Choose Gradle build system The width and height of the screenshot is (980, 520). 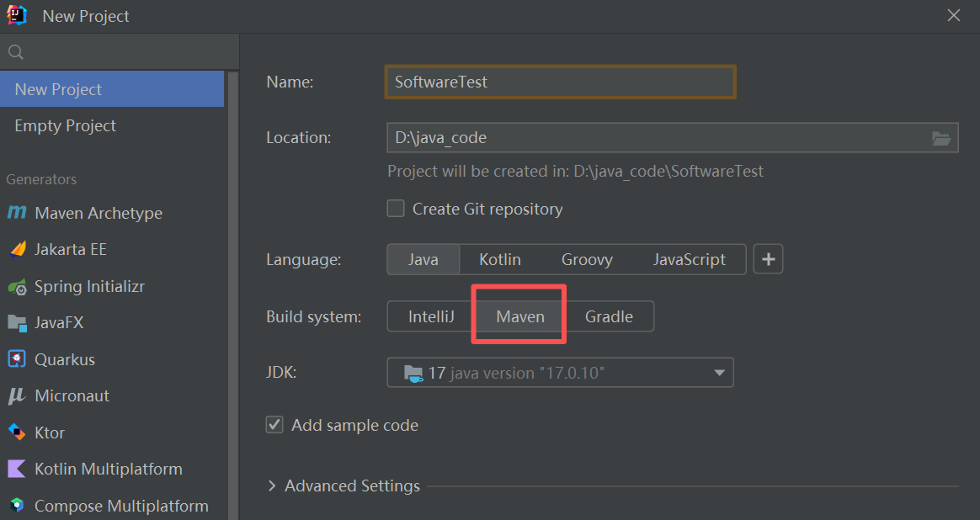(x=609, y=317)
